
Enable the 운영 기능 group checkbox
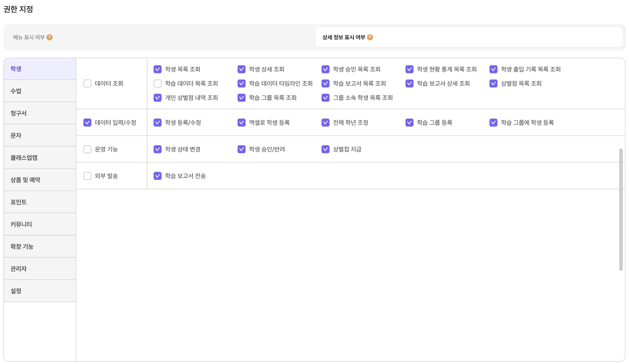pos(87,149)
